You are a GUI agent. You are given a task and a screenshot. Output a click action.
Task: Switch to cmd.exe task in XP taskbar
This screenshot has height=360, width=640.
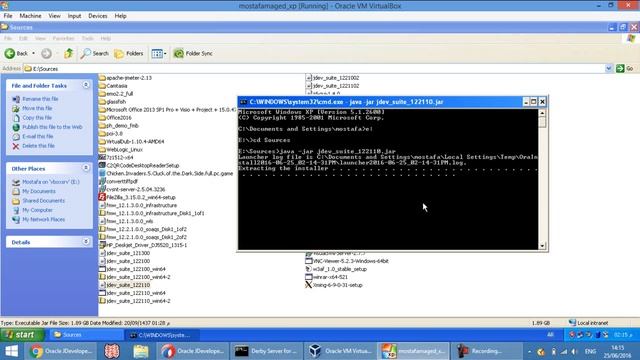162,335
